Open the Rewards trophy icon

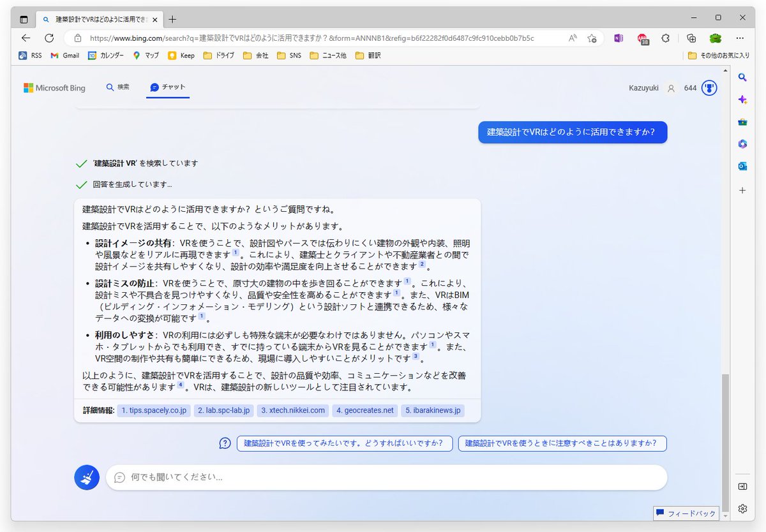pyautogui.click(x=709, y=88)
